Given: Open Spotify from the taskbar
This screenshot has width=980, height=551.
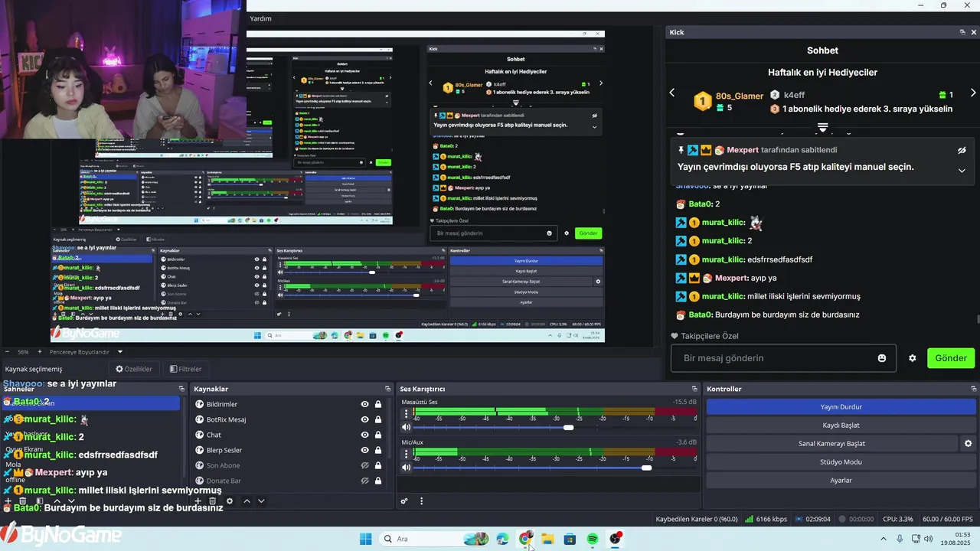Looking at the screenshot, I should coord(593,539).
